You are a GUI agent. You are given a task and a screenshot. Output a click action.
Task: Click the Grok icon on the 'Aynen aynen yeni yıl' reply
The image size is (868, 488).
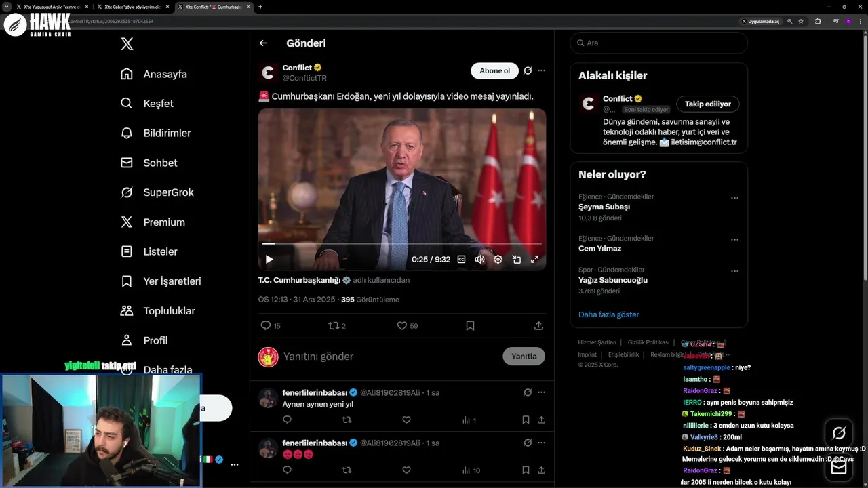pos(528,392)
